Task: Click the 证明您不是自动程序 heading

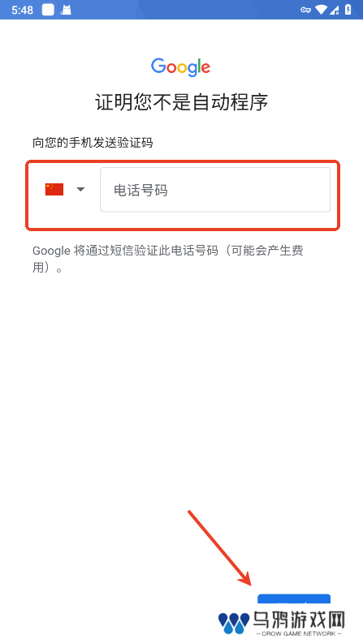Action: (x=181, y=102)
